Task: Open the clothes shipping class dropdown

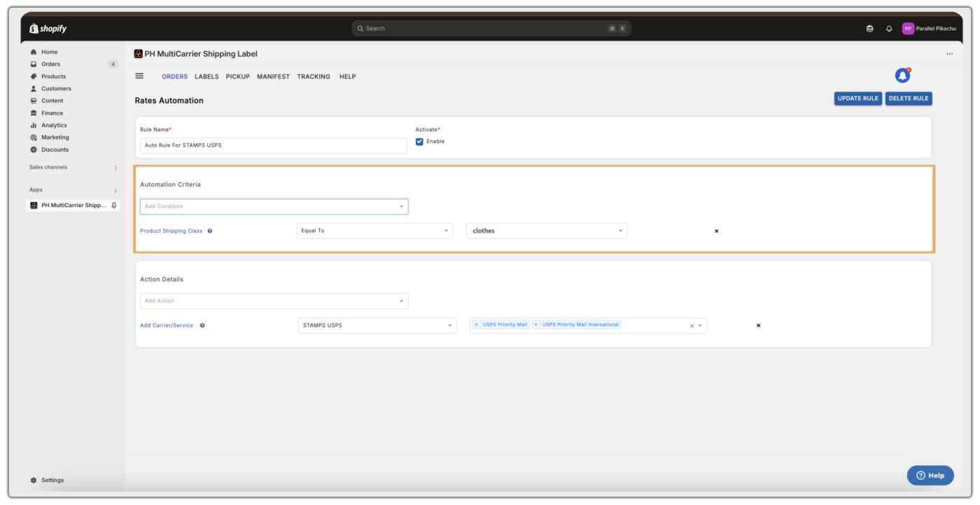Action: pos(547,231)
